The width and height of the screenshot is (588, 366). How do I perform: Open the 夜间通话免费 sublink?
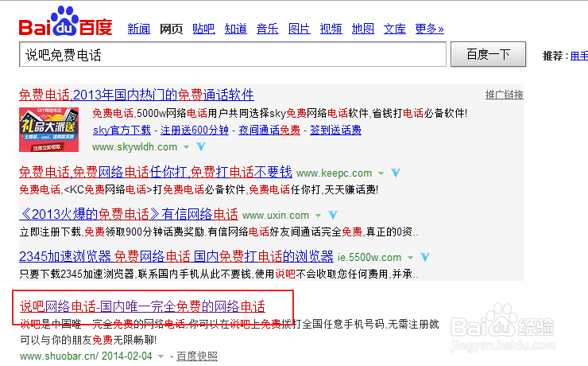[269, 130]
